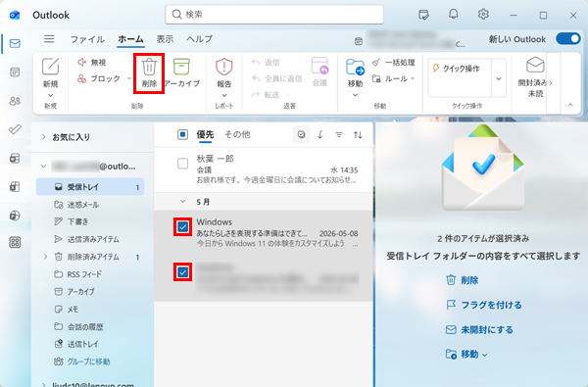Click the calendar icon beside account name
This screenshot has width=588, height=387.
pos(359,41)
